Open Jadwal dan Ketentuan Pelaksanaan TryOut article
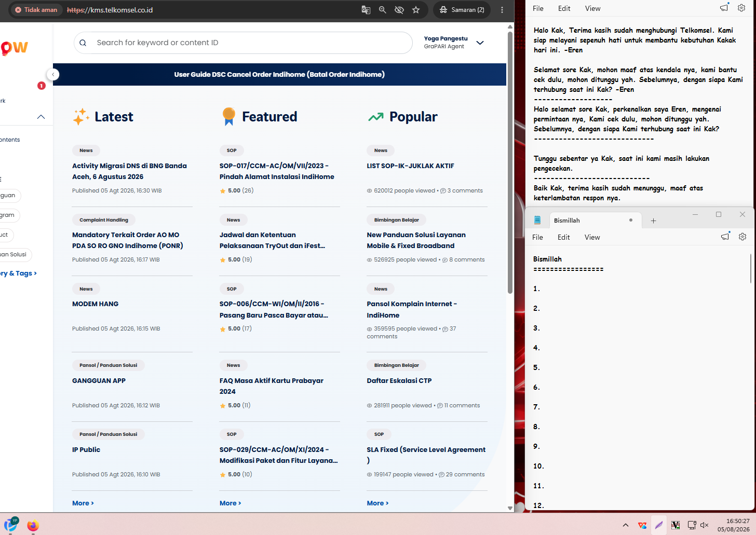This screenshot has width=756, height=535. click(x=272, y=240)
